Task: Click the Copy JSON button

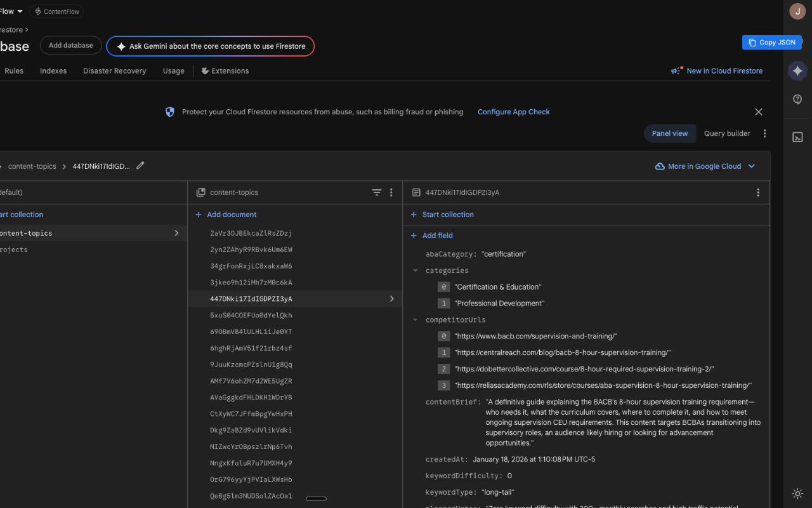Action: [x=772, y=43]
